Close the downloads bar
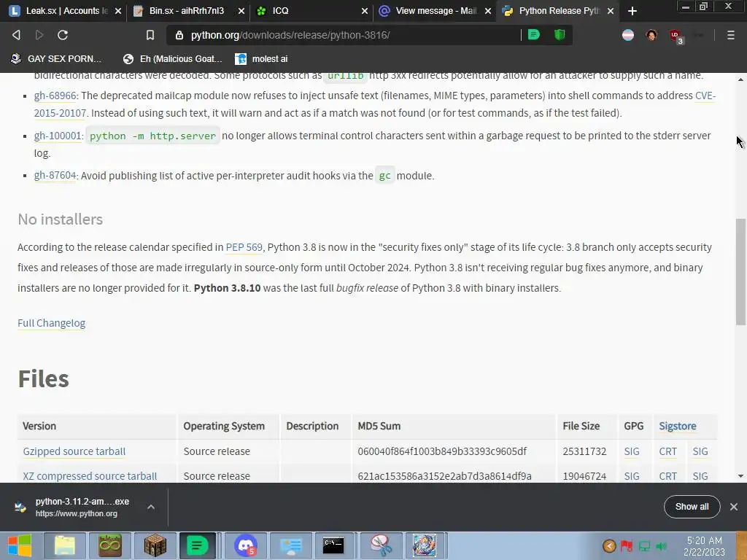This screenshot has height=560, width=747. (x=734, y=507)
